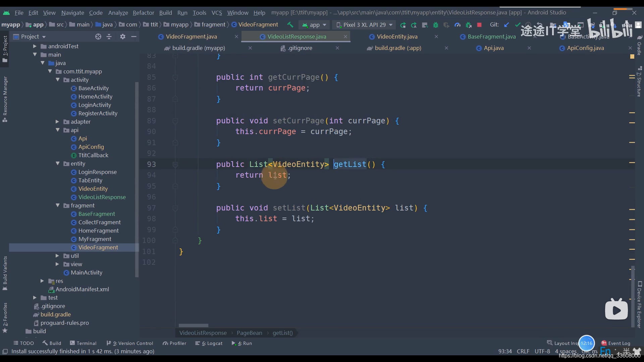
Task: Open the 4: Run tool window
Action: [x=242, y=343]
